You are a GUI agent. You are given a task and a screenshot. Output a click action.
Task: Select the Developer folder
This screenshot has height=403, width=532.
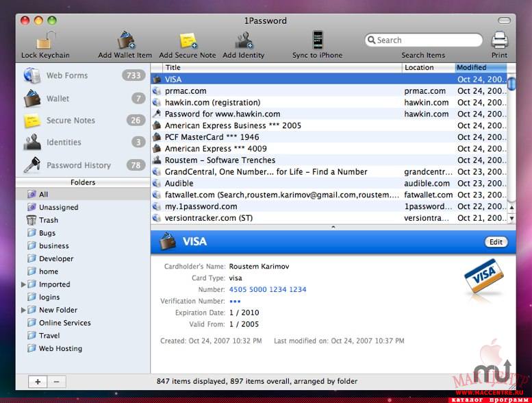click(x=83, y=258)
